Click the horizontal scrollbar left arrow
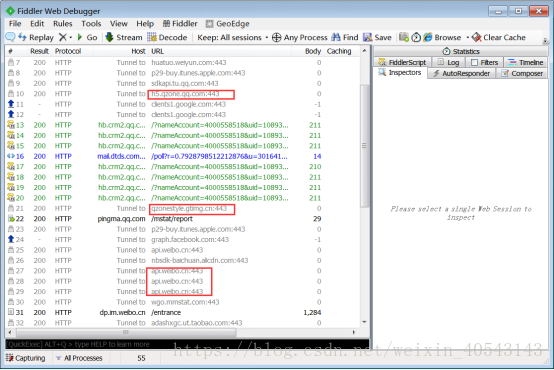Viewport: 554px width, 370px height. 10,332
